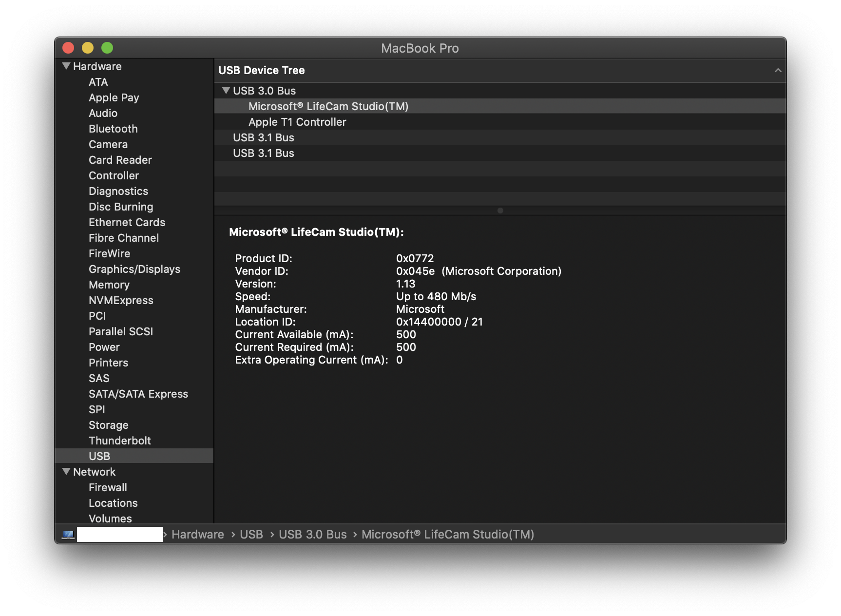Open the Diagnostics section
Viewport: 841px width, 616px height.
click(118, 191)
